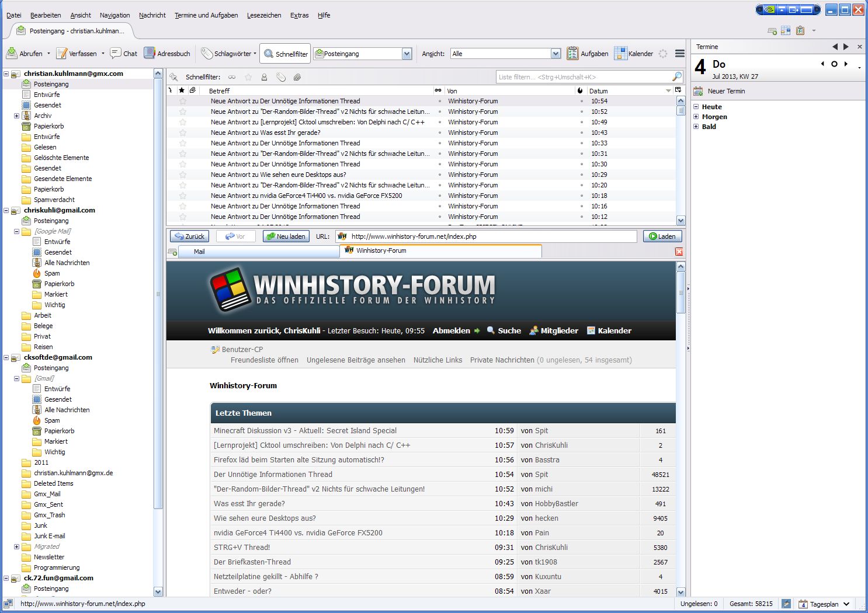Viewport: 868px width, 613px height.
Task: Close the Winhistory-Forum browser tab
Action: [x=679, y=252]
